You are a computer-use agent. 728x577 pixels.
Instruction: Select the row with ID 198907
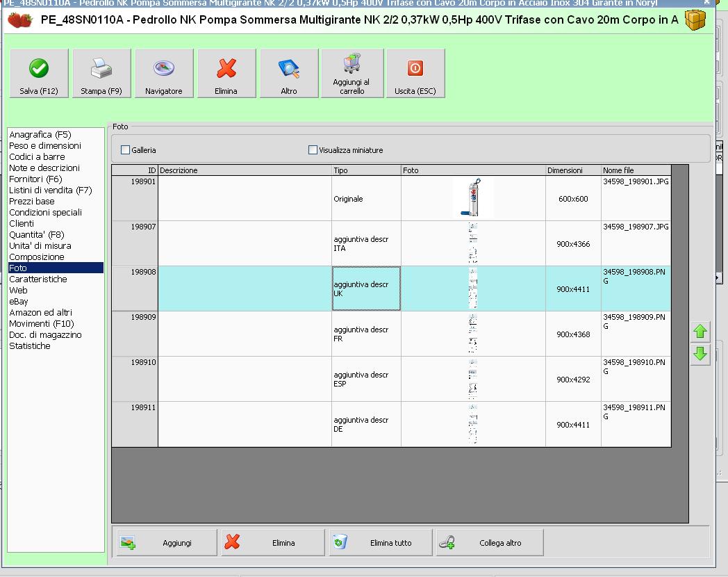tap(135, 243)
